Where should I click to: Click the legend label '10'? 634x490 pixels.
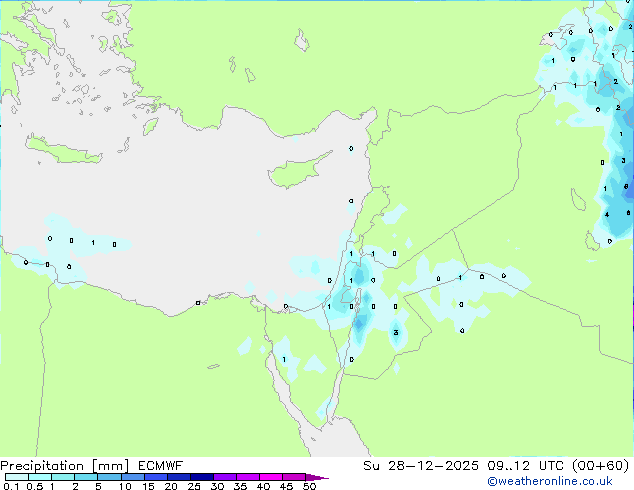coord(125,486)
